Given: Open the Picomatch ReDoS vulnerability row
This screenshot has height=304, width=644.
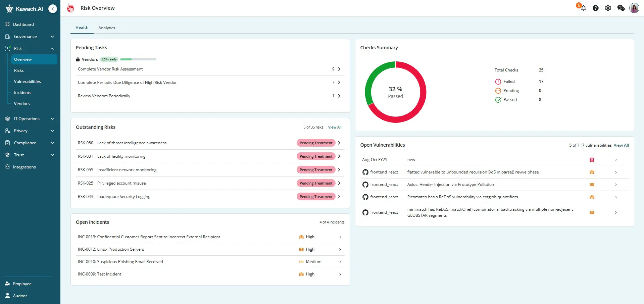Looking at the screenshot, I should [x=495, y=197].
